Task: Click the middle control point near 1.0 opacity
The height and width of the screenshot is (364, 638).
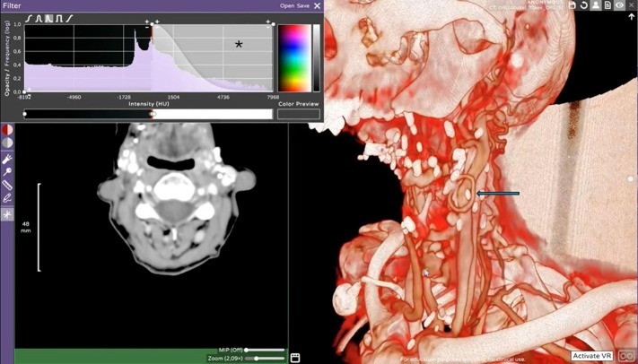Action: pos(153,24)
